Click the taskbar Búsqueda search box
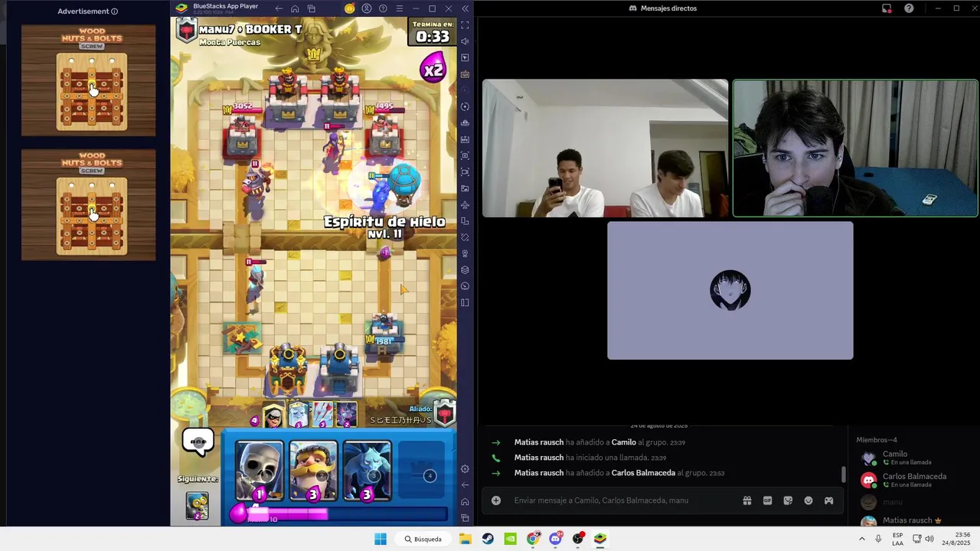Viewport: 980px width, 551px height. (x=423, y=539)
